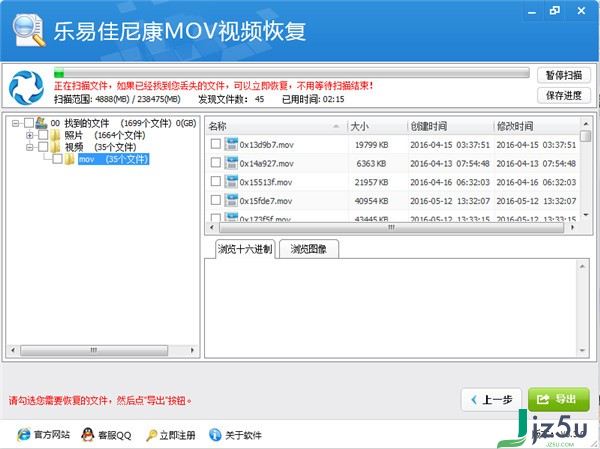Screen dimensions: 600x449
Task: Click the 2016-04-13 07:54:48 creation time cell
Action: [x=450, y=163]
